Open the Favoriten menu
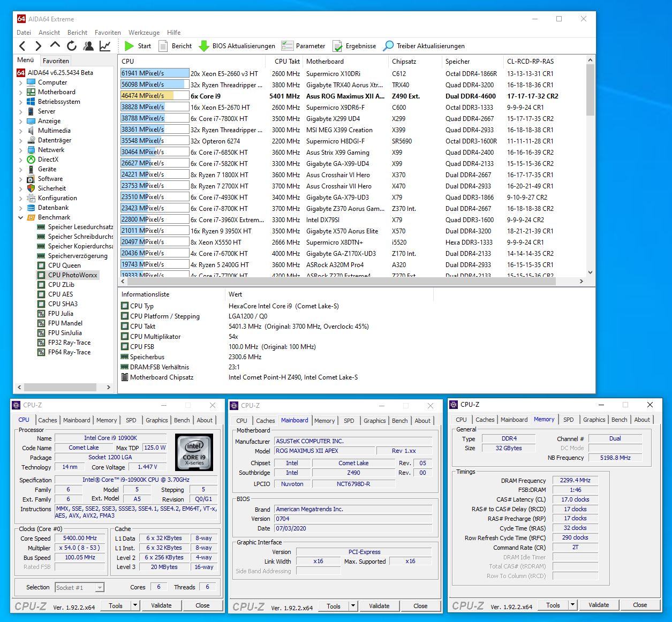 tap(108, 33)
